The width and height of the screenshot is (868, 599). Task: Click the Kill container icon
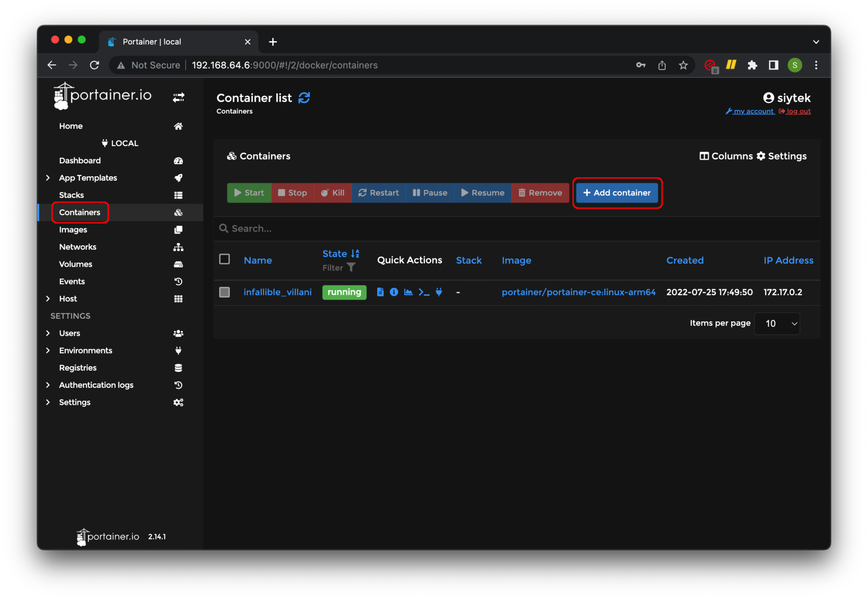coord(332,192)
